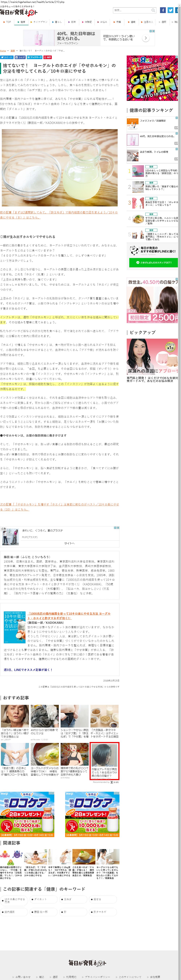181x980 pixels.
Task: Select the 藤田 紘一郎 keyword tag
Action: [43, 912]
